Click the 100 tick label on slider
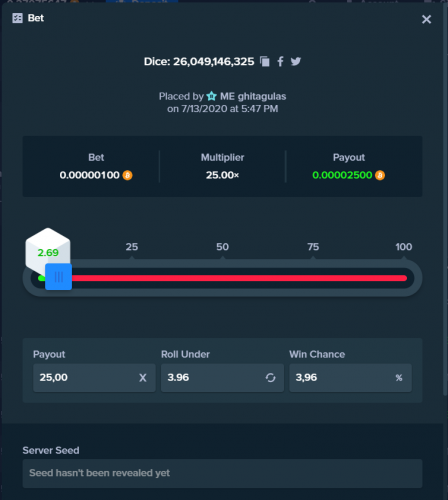 tap(404, 247)
